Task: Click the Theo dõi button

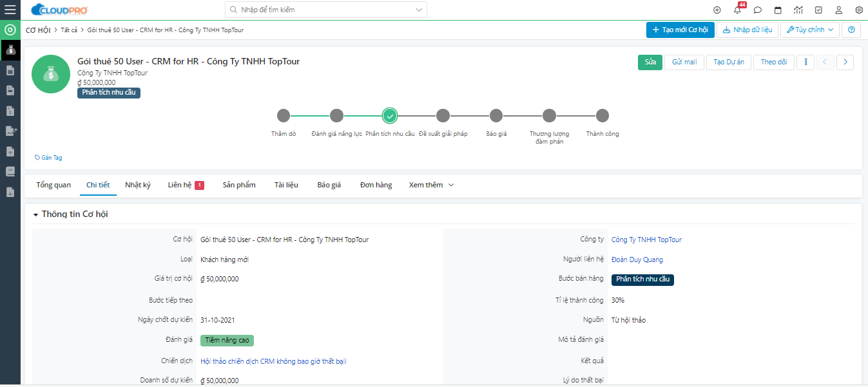Action: coord(774,62)
